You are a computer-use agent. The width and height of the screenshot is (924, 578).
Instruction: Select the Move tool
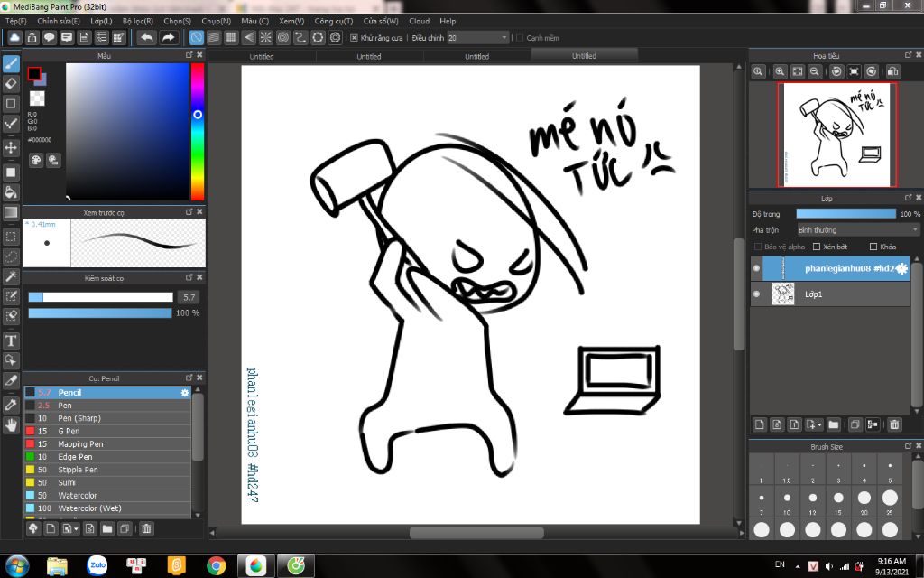tap(11, 147)
